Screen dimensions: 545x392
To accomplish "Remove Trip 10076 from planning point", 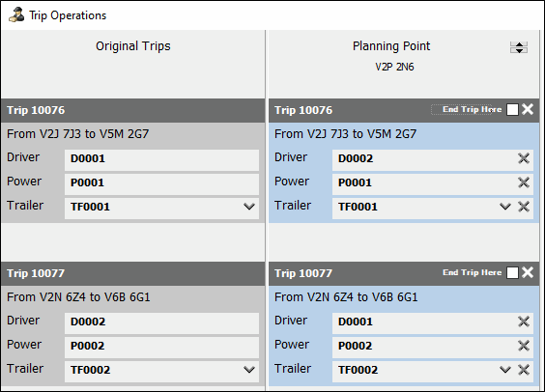I will [x=528, y=109].
